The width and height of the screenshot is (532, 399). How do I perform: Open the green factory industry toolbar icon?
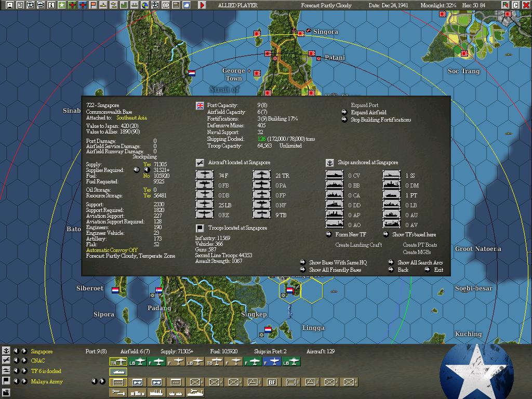[x=124, y=5]
